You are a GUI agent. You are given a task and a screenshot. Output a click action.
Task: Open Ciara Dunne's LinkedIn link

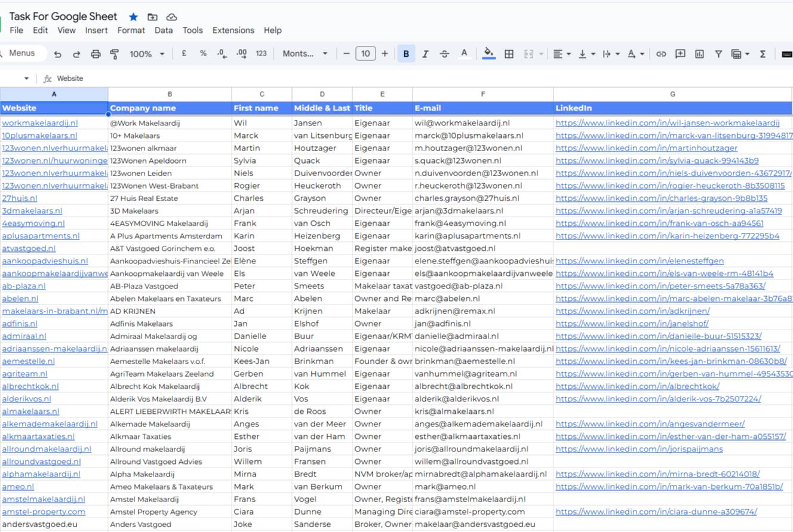point(656,512)
